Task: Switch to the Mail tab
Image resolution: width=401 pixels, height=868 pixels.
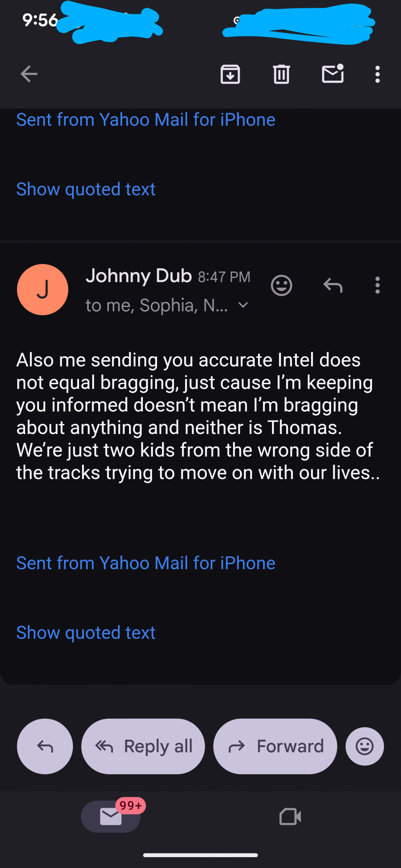Action: click(x=111, y=816)
